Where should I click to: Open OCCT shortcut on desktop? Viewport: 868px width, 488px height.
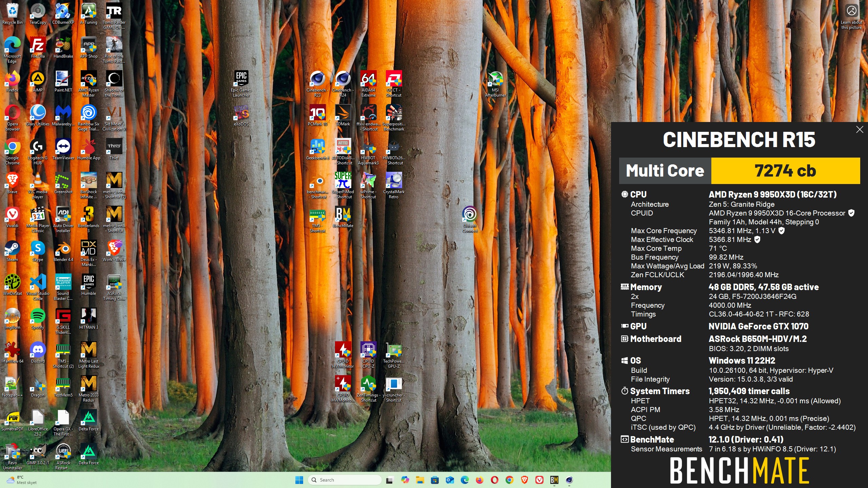(x=394, y=84)
